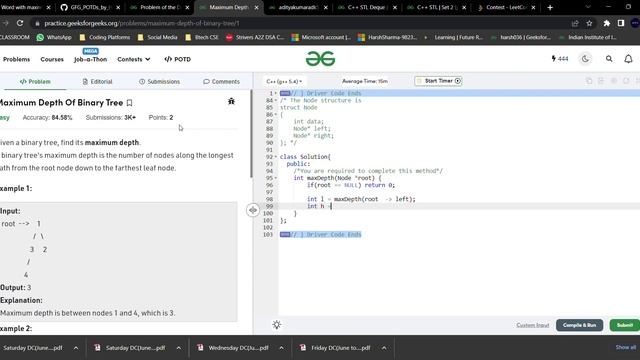Open browser extensions puzzle icon
Image resolution: width=640 pixels, height=360 pixels.
pos(607,23)
